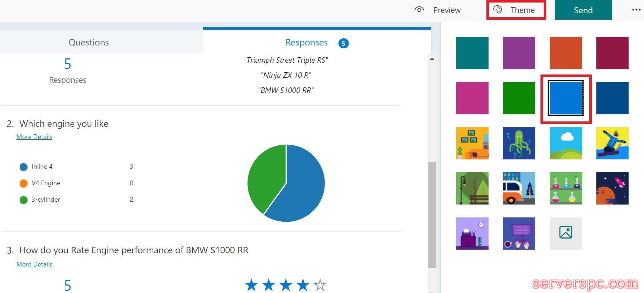
Task: Pick the rocket and planet space theme
Action: click(612, 188)
